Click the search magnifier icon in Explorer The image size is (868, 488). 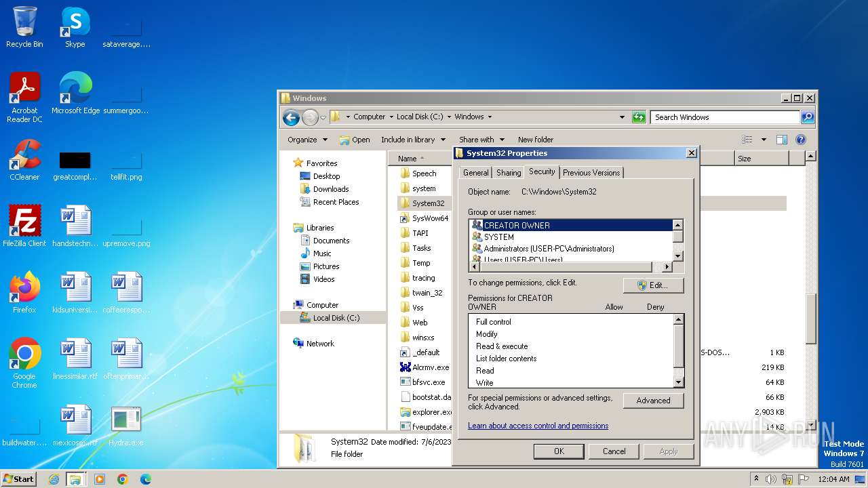coord(807,117)
